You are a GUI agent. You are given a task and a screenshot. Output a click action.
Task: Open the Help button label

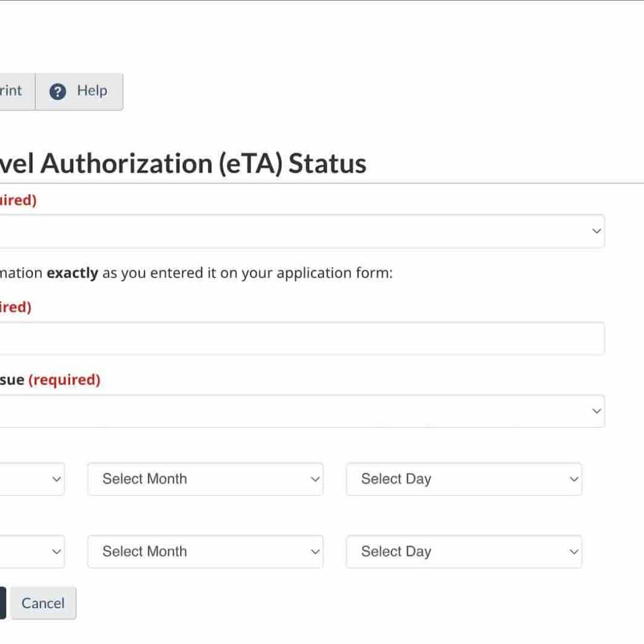[91, 91]
